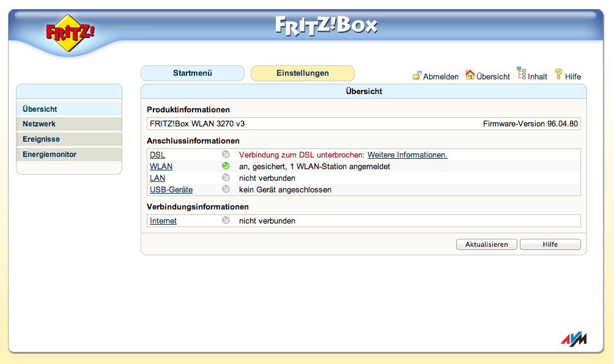Screen dimensions: 614x364
Task: Open the LAN link
Action: 157,178
